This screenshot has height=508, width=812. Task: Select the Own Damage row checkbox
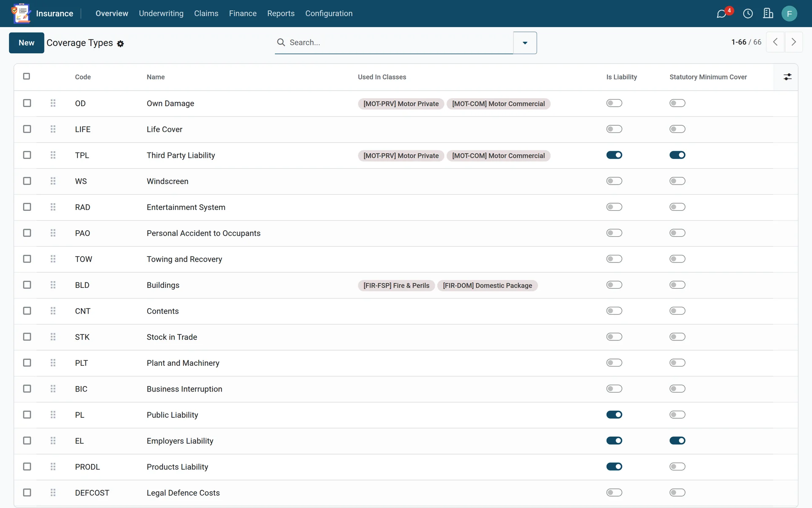click(x=27, y=103)
